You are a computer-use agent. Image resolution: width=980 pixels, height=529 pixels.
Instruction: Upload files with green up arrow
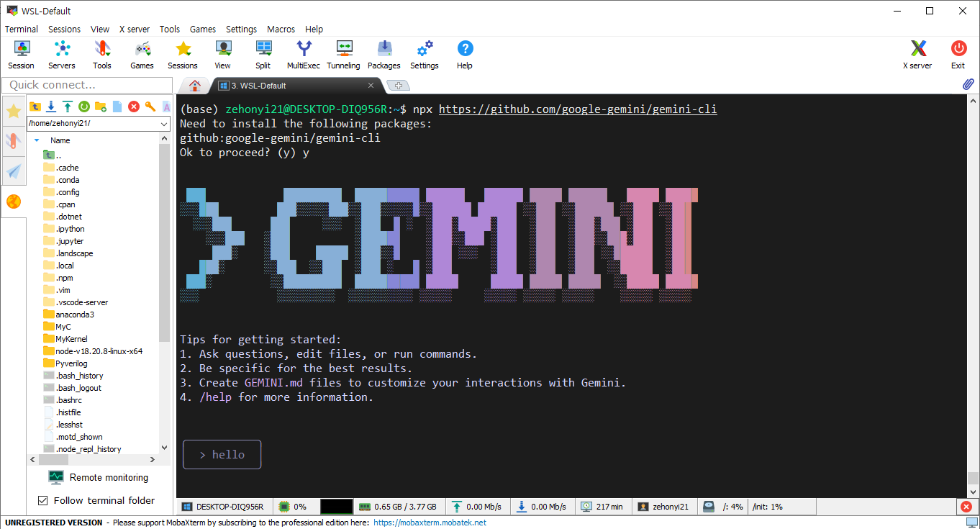[x=68, y=107]
